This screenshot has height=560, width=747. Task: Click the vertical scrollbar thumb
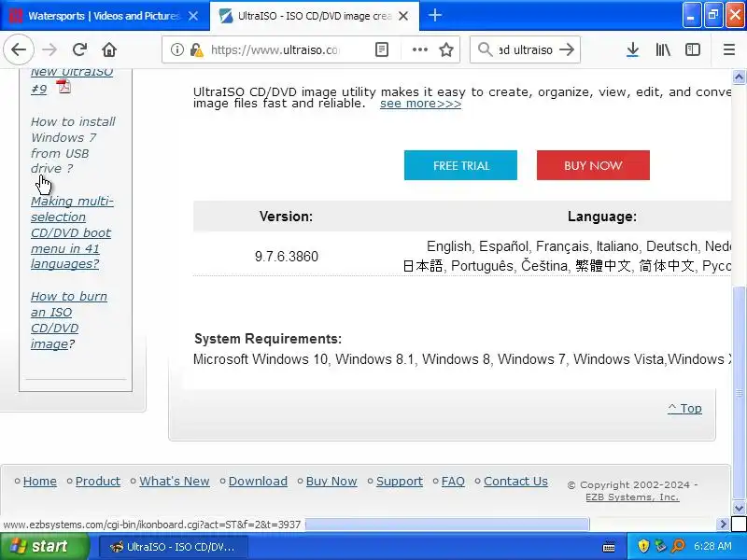[x=739, y=393]
